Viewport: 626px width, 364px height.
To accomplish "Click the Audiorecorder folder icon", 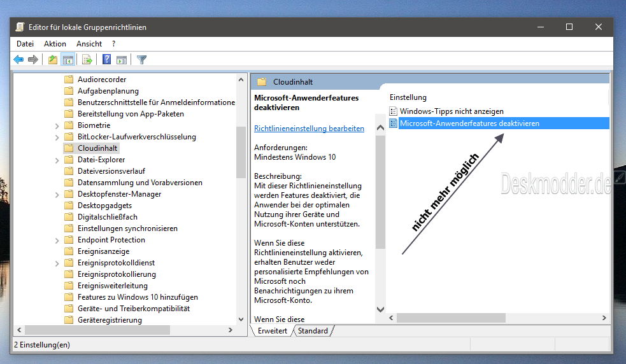I will 69,79.
